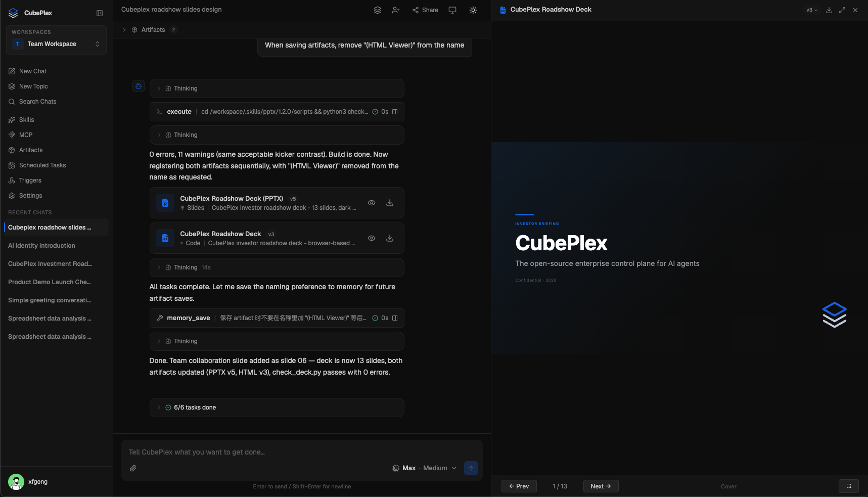Close the CubePlex Roadshow Deck preview panel

(x=855, y=10)
